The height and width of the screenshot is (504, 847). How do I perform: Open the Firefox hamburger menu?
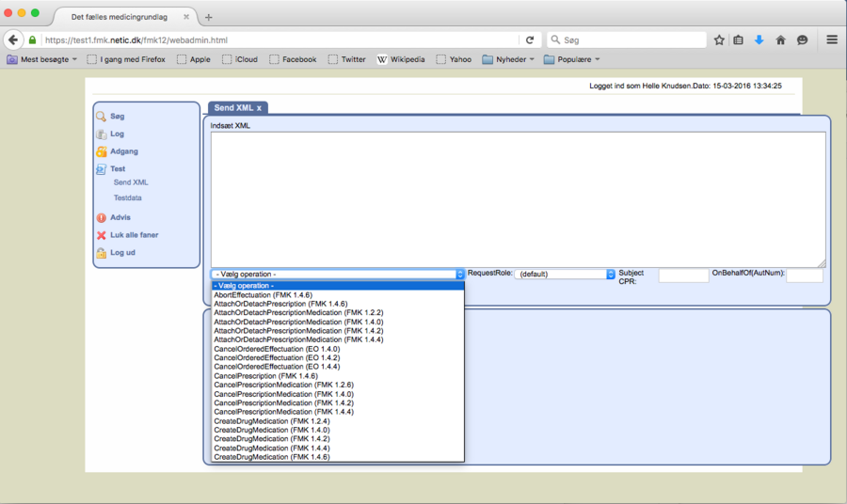tap(832, 40)
